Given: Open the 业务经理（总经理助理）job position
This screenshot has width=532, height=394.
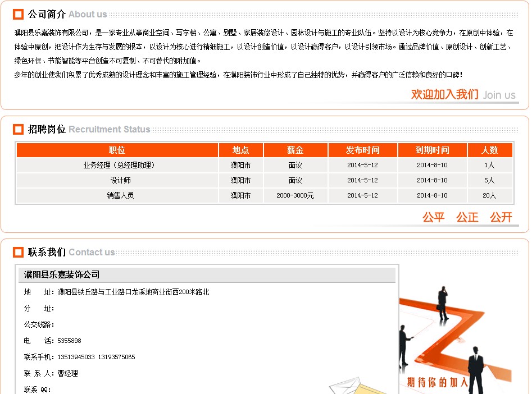Looking at the screenshot, I should pyautogui.click(x=120, y=165).
